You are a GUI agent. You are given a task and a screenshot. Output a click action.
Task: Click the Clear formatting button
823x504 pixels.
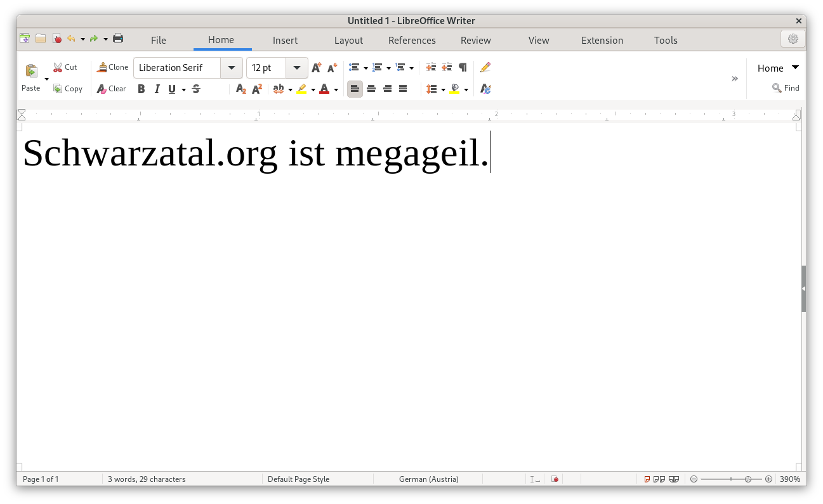[112, 89]
